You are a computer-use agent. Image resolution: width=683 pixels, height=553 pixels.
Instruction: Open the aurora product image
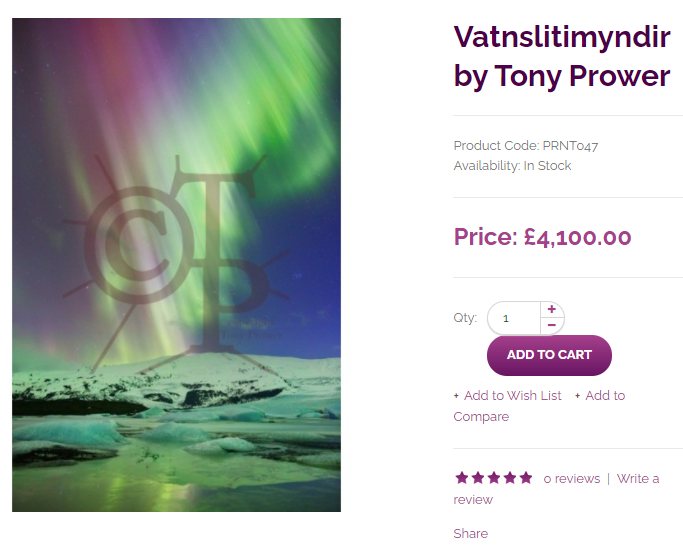[176, 265]
